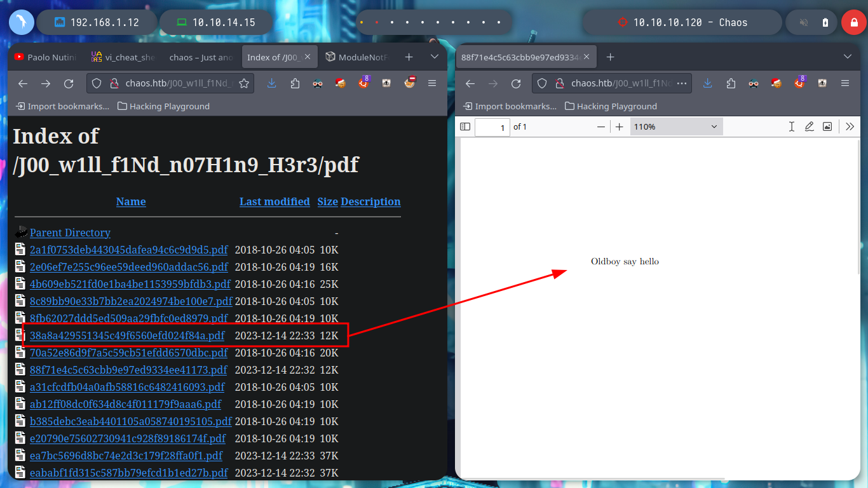Toggle the PDF viewer sidebar
The height and width of the screenshot is (488, 868).
[x=465, y=126]
